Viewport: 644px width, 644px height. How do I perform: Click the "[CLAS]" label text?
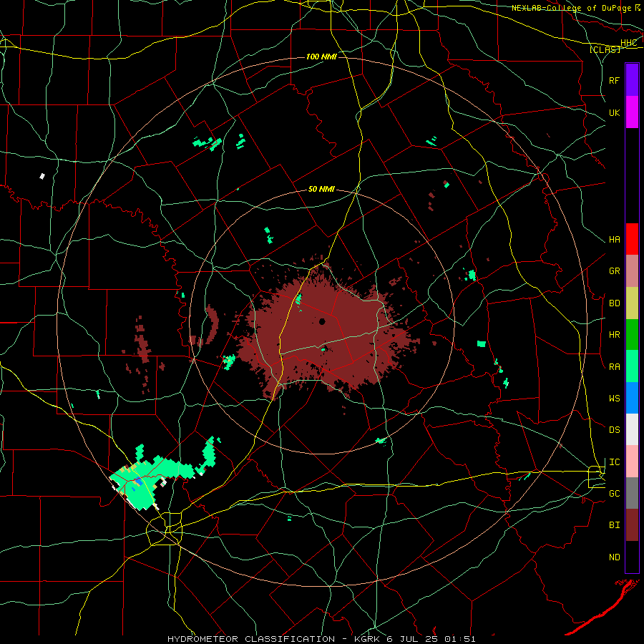(x=605, y=50)
